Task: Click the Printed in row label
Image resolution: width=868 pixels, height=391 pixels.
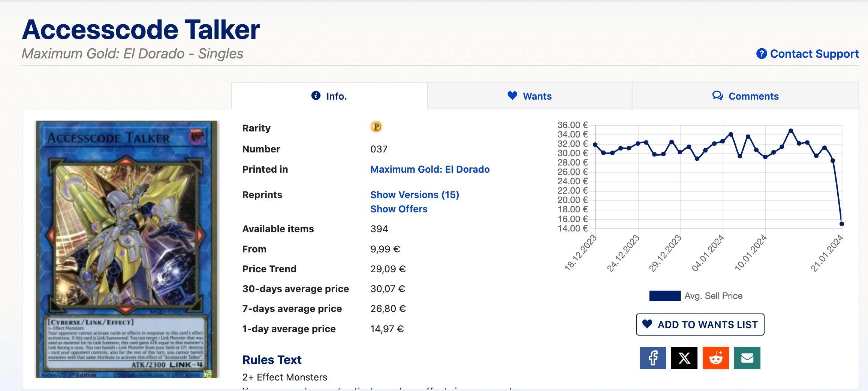Action: 265,169
